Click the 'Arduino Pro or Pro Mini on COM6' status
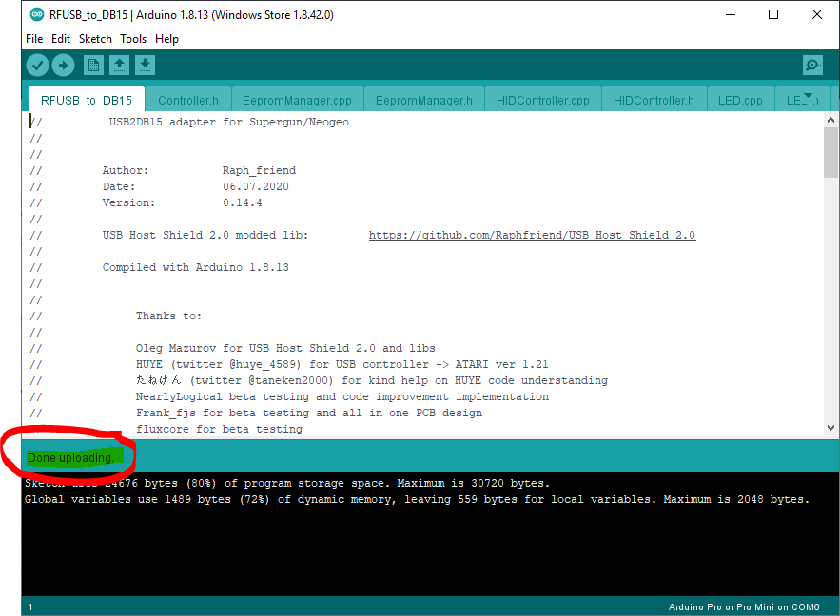This screenshot has width=840, height=616. 744,606
